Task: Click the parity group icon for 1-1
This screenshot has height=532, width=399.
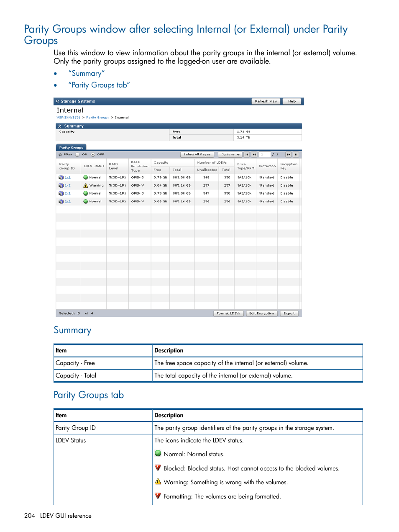Action: (61, 177)
